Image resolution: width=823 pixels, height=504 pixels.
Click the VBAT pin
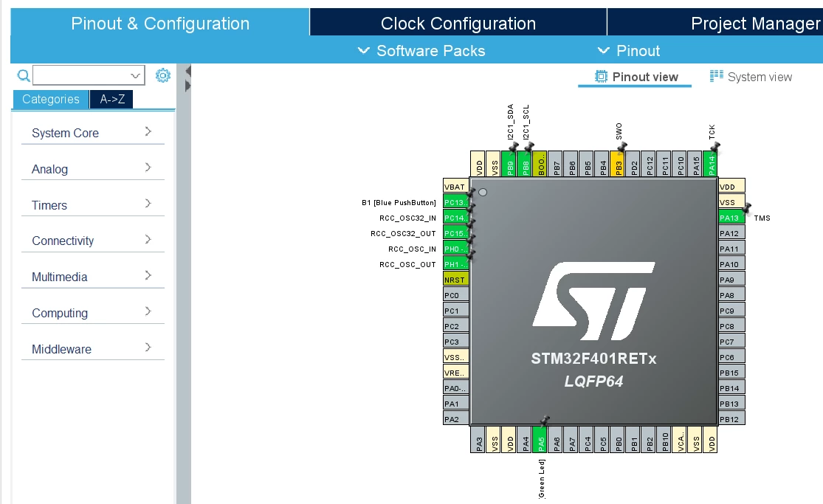pos(455,187)
